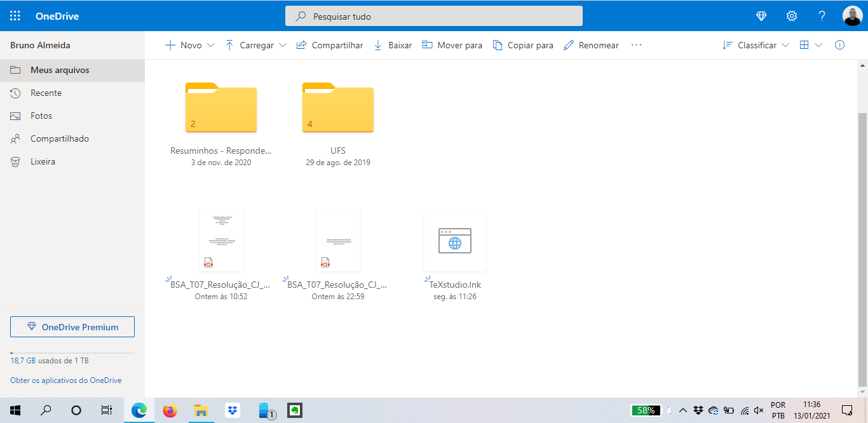
Task: Click the 18,7 GB usados storage link
Action: 50,361
